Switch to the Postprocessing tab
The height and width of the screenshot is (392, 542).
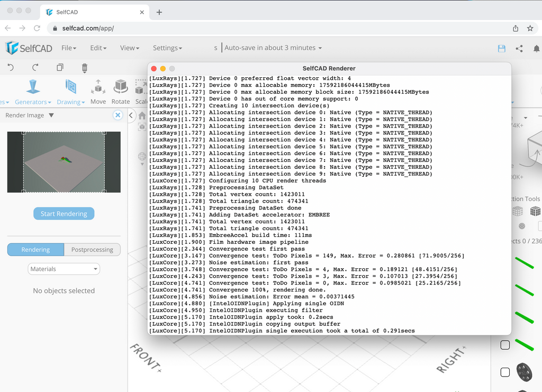[x=92, y=250]
